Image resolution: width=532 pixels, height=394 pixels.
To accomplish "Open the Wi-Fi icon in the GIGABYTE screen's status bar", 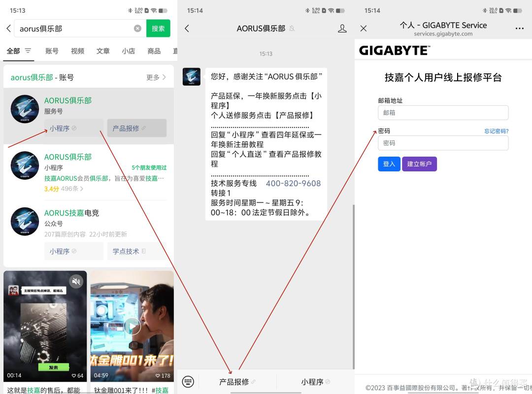I will 508,10.
